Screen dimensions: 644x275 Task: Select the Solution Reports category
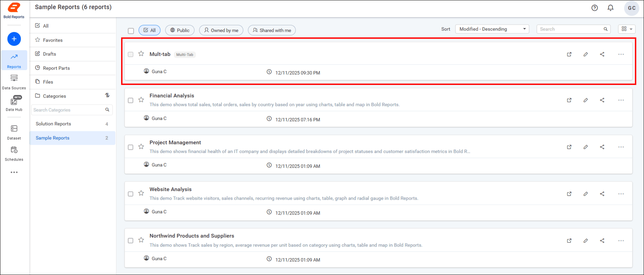coord(53,124)
